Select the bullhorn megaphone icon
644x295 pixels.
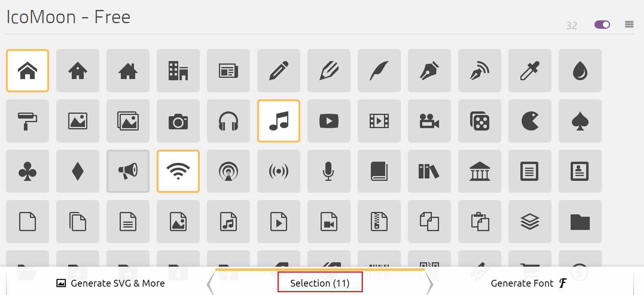tap(128, 171)
